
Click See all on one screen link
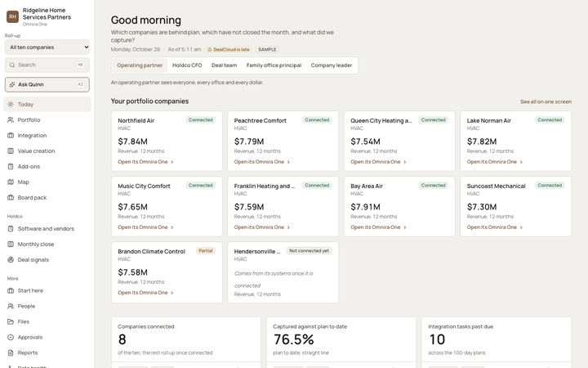pyautogui.click(x=546, y=101)
